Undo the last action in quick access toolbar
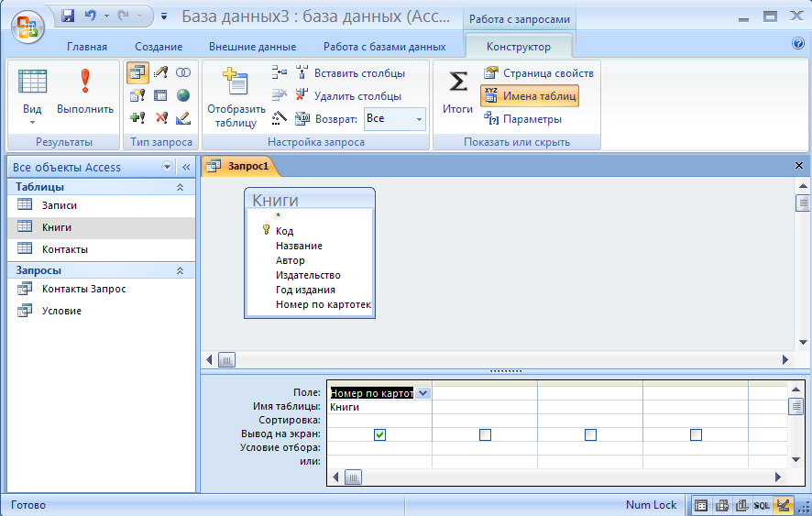 coord(91,16)
